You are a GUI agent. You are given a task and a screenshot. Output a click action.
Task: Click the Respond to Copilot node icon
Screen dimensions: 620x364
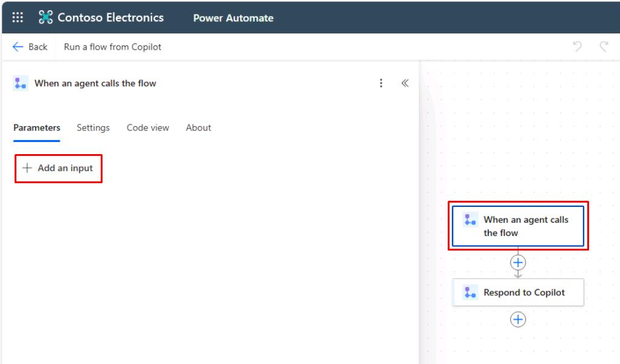click(x=470, y=292)
